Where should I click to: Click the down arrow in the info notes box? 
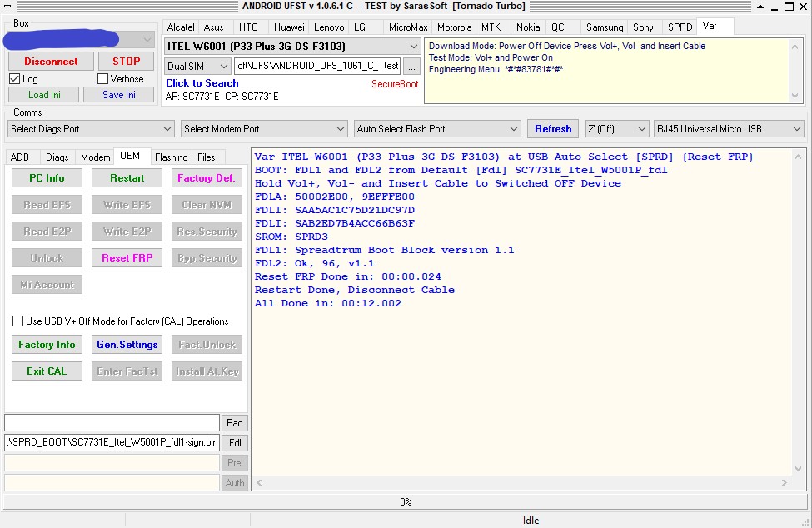pos(795,96)
